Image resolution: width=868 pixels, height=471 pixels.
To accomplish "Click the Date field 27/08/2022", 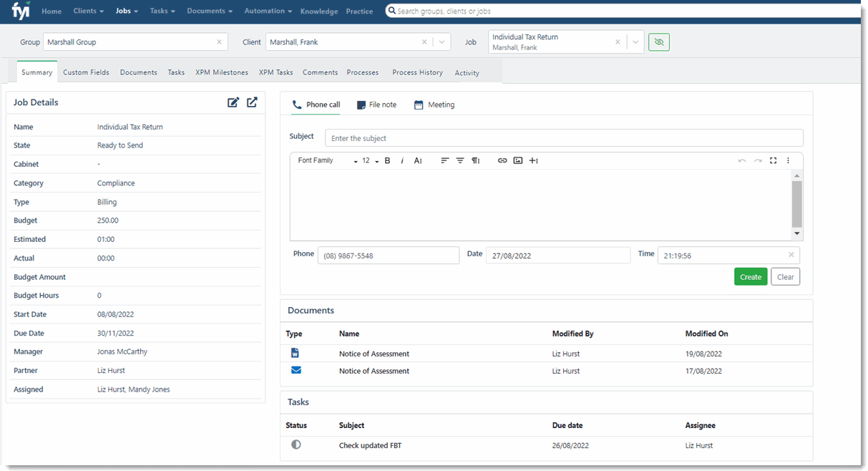I will pyautogui.click(x=558, y=256).
